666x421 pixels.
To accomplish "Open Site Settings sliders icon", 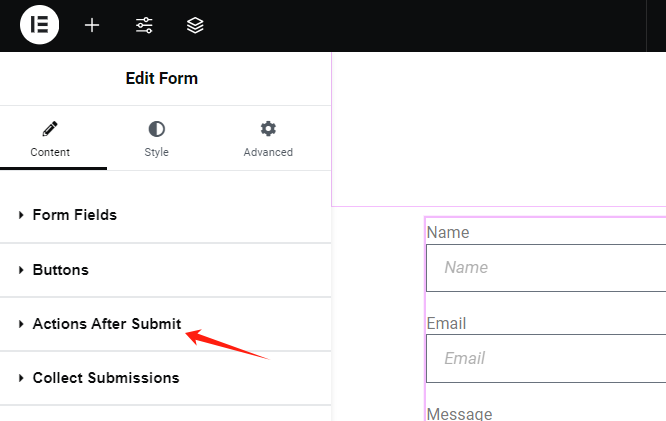I will 144,25.
